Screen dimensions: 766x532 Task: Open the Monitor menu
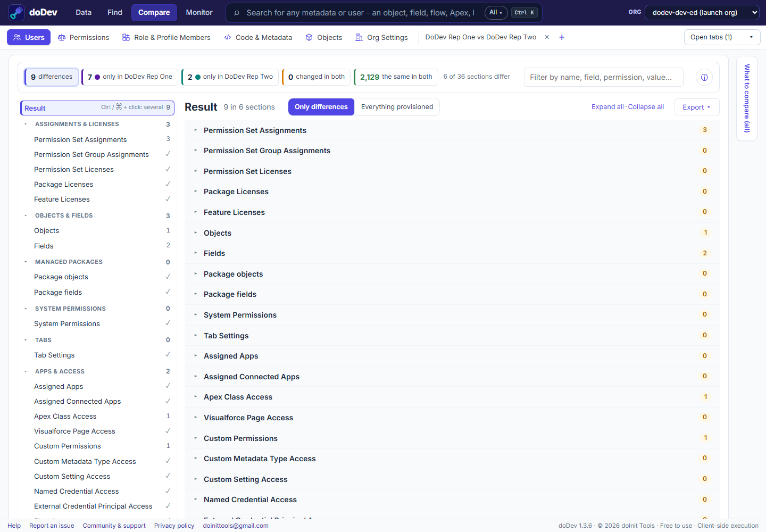pyautogui.click(x=199, y=12)
